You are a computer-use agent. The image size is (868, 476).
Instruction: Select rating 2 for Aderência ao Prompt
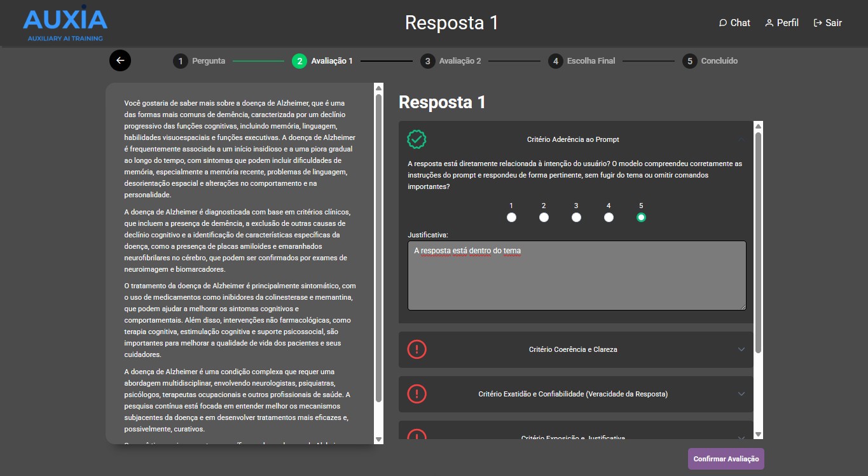(544, 217)
